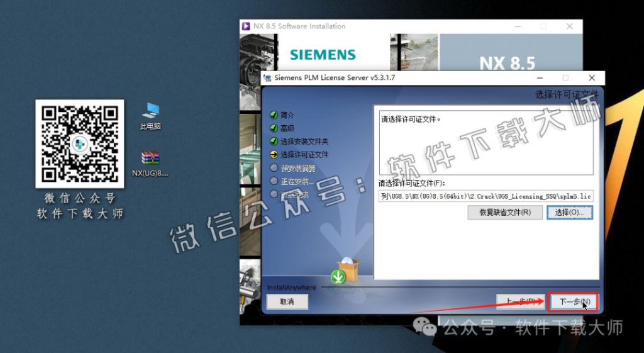Click the 请选择许可证文件(F): field label
The image size is (644, 353).
[411, 183]
